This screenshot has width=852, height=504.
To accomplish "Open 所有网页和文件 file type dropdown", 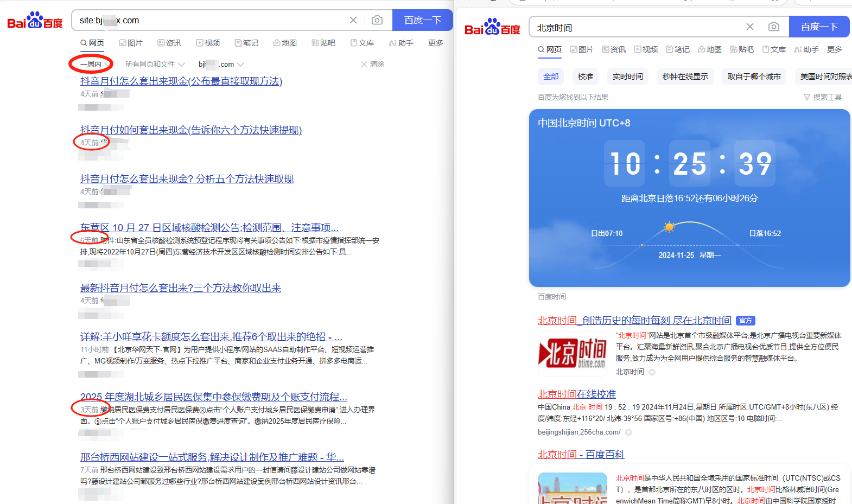I will (x=155, y=64).
